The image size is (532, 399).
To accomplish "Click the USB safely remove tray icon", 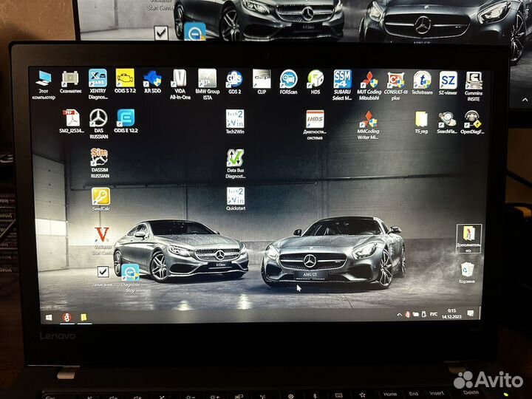I will (424, 315).
